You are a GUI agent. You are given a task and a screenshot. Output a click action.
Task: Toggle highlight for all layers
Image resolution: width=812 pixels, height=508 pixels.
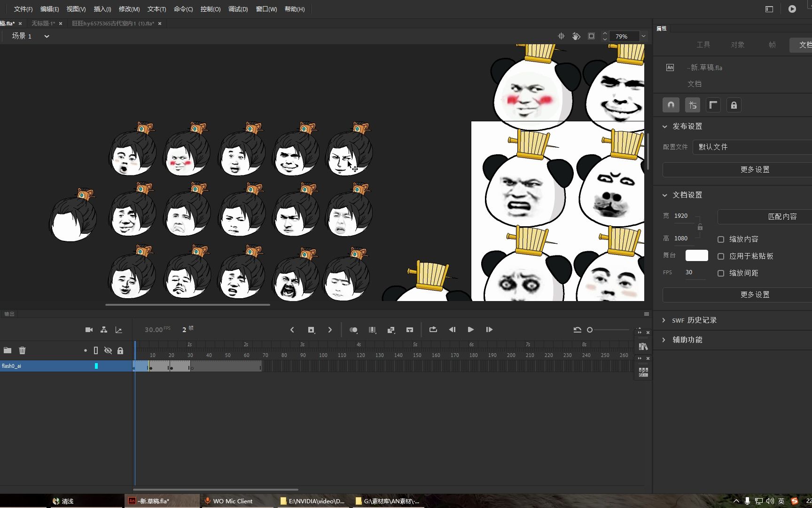pyautogui.click(x=85, y=350)
